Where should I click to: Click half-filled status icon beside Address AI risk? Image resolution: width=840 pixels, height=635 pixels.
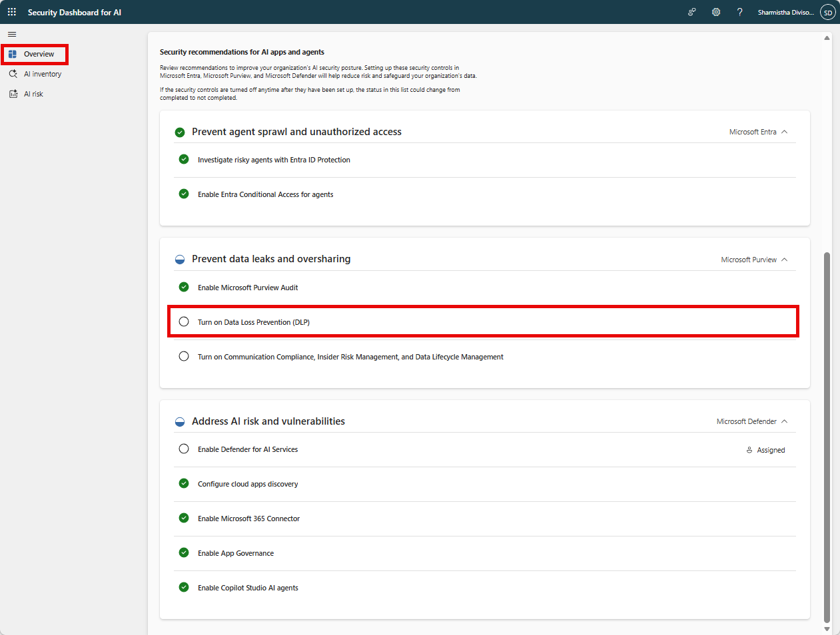pos(180,422)
